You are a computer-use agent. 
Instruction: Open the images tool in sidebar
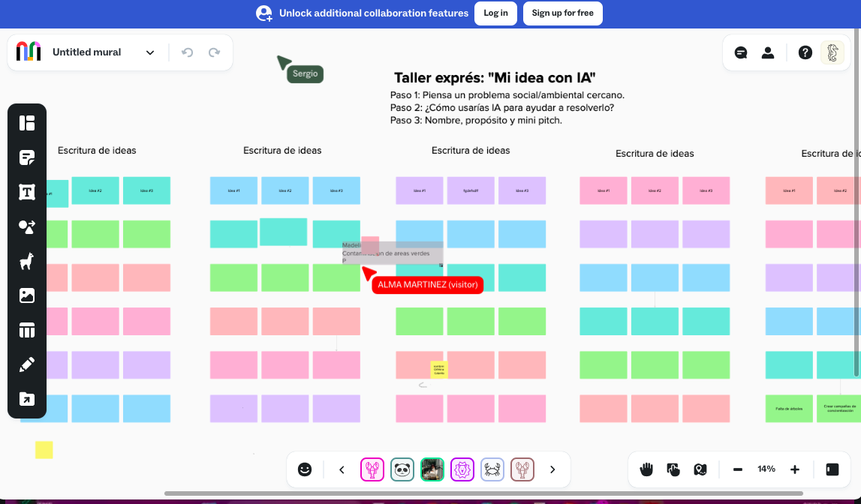(27, 295)
